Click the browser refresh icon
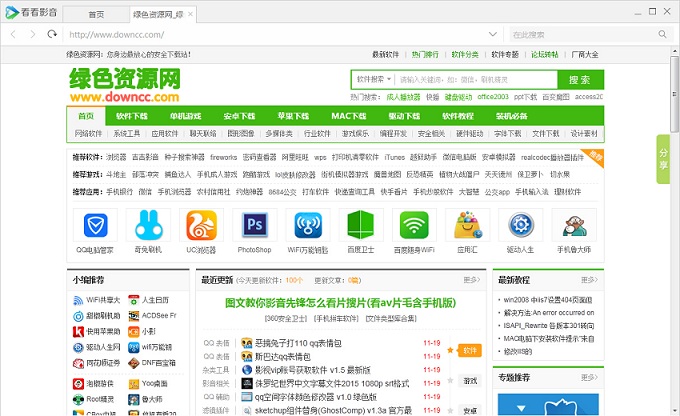Viewport: 680px width, 416px height. (x=52, y=34)
